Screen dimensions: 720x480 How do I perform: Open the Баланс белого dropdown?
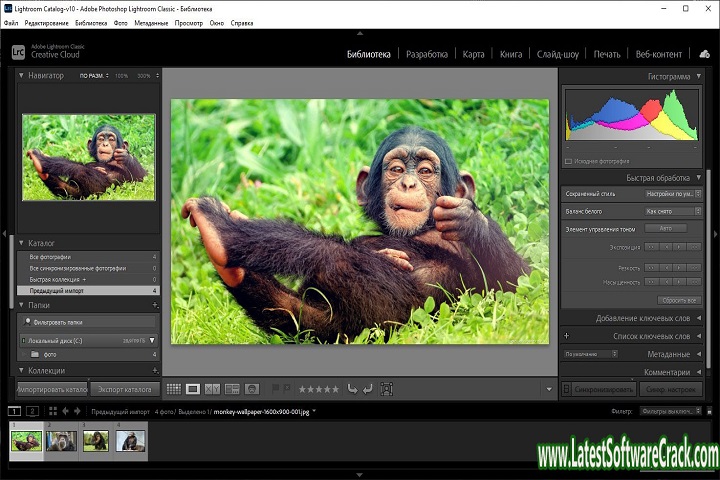click(x=671, y=211)
